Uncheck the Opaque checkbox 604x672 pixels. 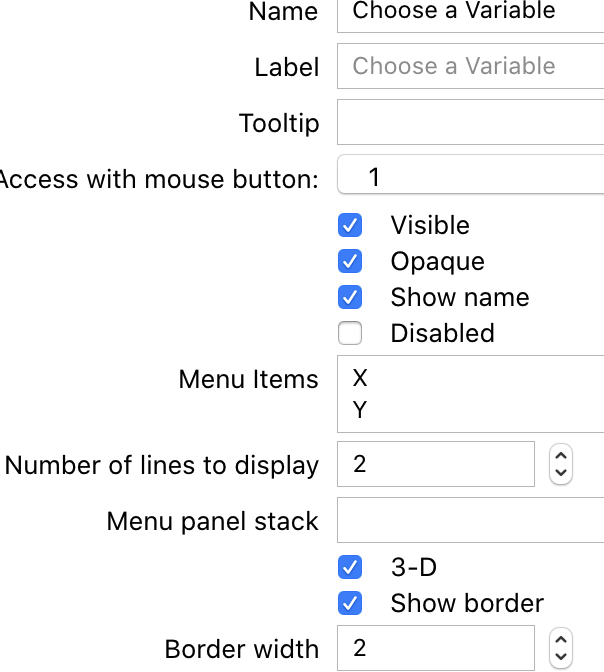[x=350, y=261]
